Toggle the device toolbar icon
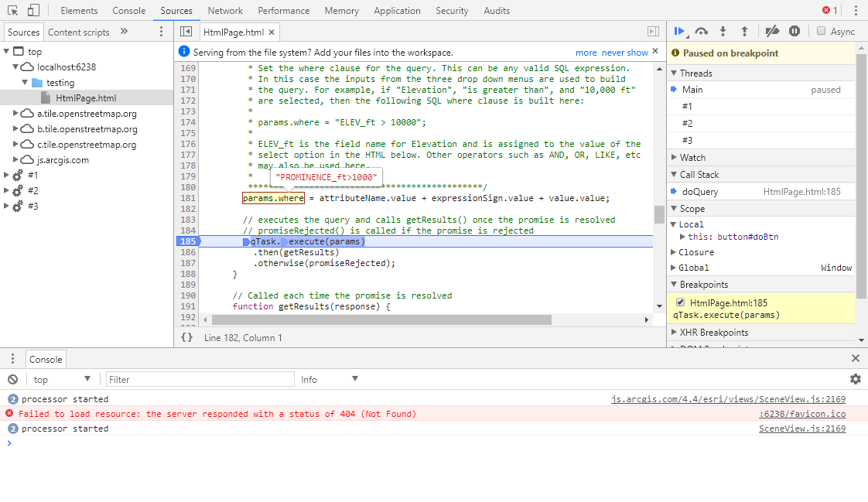Viewport: 868px width, 502px height. (x=34, y=11)
